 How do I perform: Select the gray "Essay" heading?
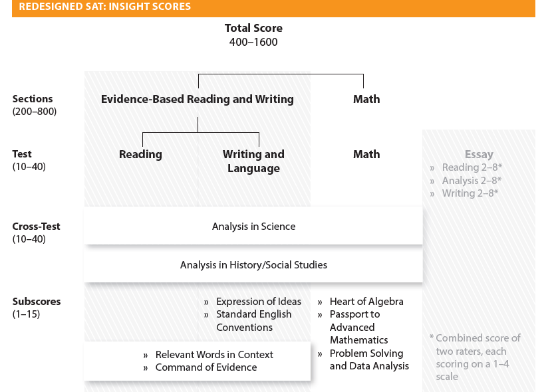(x=479, y=154)
